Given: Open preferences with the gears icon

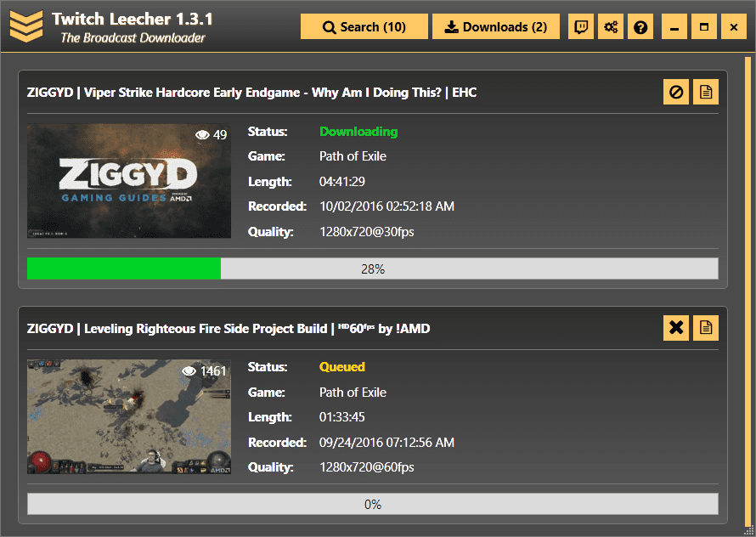Looking at the screenshot, I should pos(611,26).
